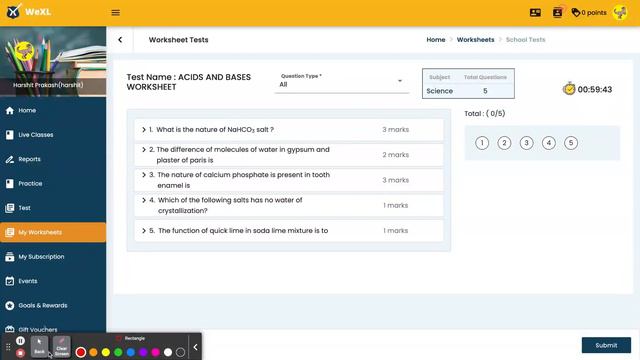Click the Live Classes sidebar icon
The image size is (640, 360).
coord(10,135)
